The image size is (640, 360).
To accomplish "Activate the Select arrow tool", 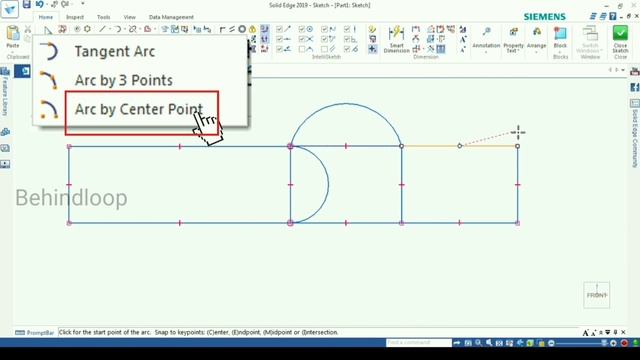I will tap(48, 30).
